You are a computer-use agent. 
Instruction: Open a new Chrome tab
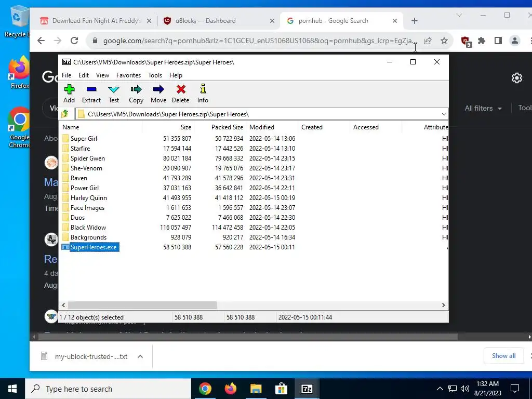(414, 21)
